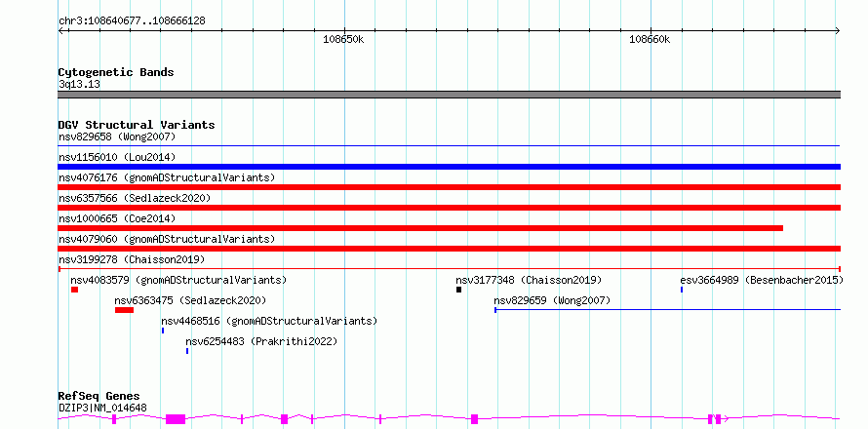This screenshot has width=868, height=429.
Task: Open variant nsv829658 (Wong2007) label
Action: point(117,136)
